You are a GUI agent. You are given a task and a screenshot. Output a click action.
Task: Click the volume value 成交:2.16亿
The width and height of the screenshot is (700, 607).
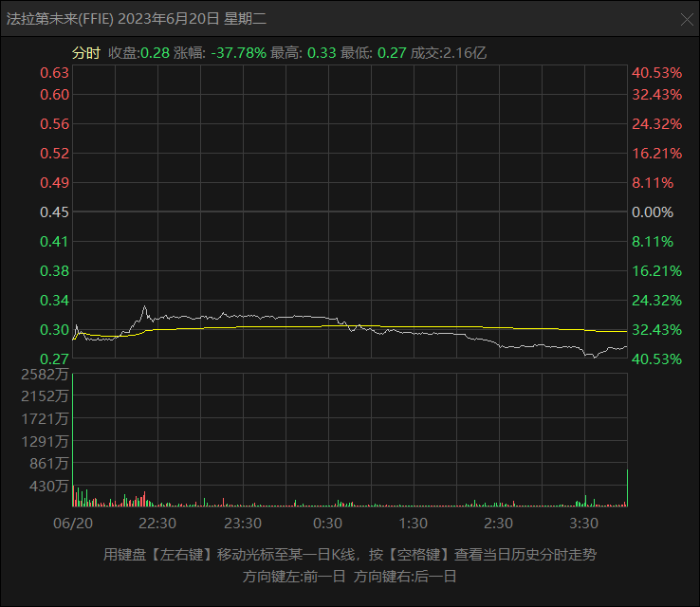449,53
